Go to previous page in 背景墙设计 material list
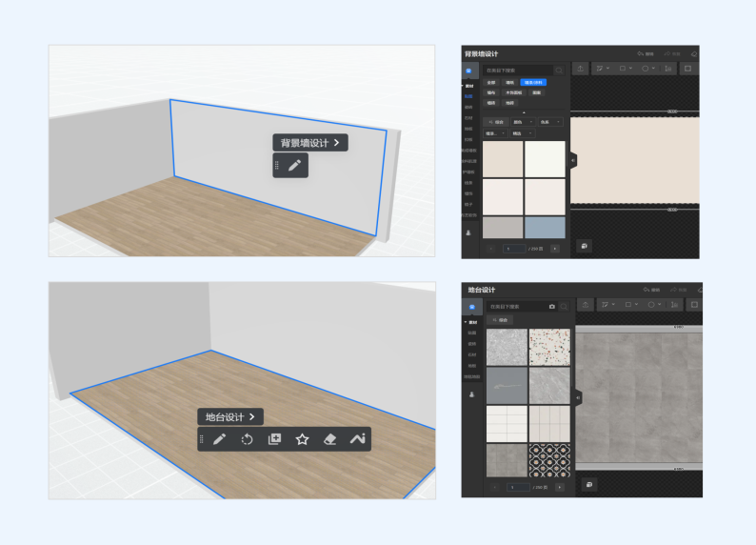 [x=490, y=249]
